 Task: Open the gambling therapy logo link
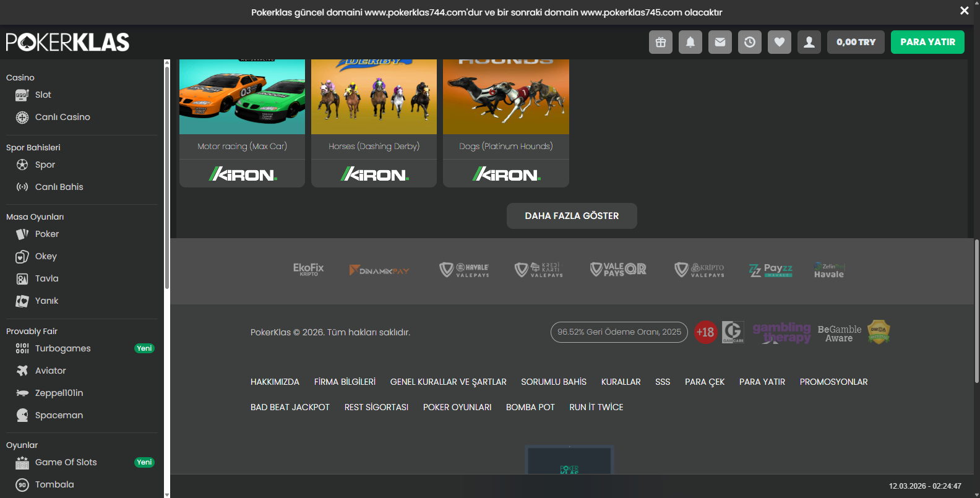pyautogui.click(x=781, y=332)
